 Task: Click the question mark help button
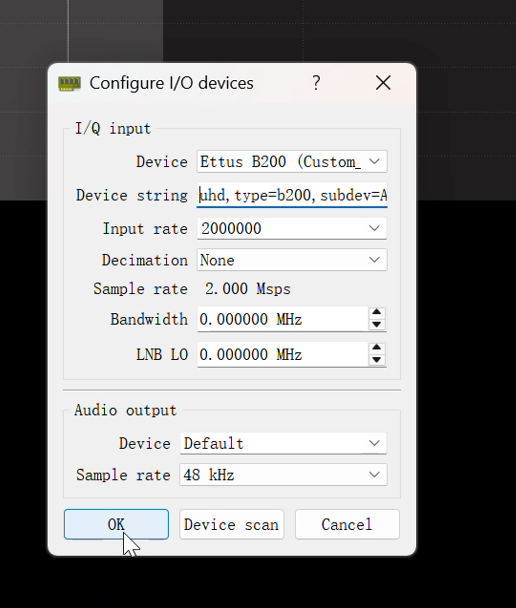coord(316,83)
